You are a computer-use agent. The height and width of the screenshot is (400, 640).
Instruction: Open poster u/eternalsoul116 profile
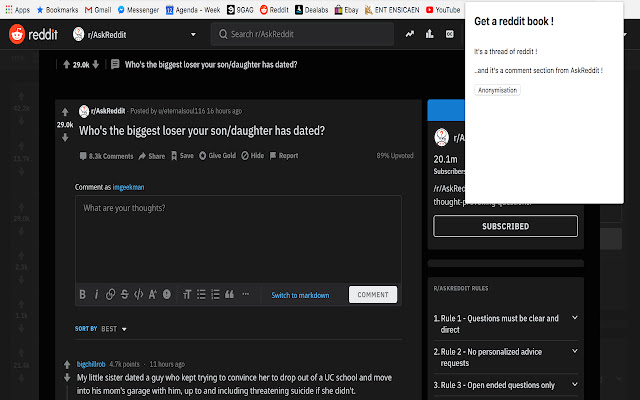click(182, 111)
